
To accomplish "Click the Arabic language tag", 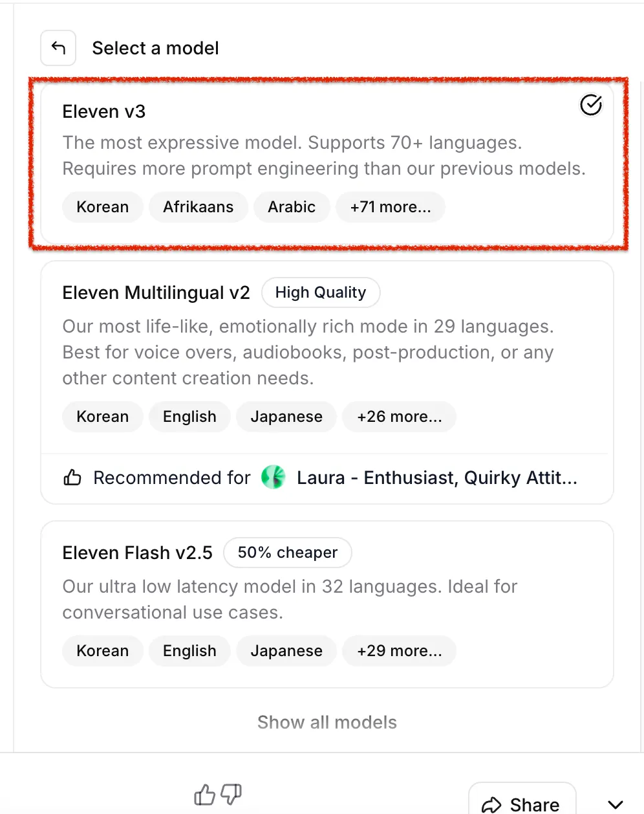I will click(x=292, y=207).
